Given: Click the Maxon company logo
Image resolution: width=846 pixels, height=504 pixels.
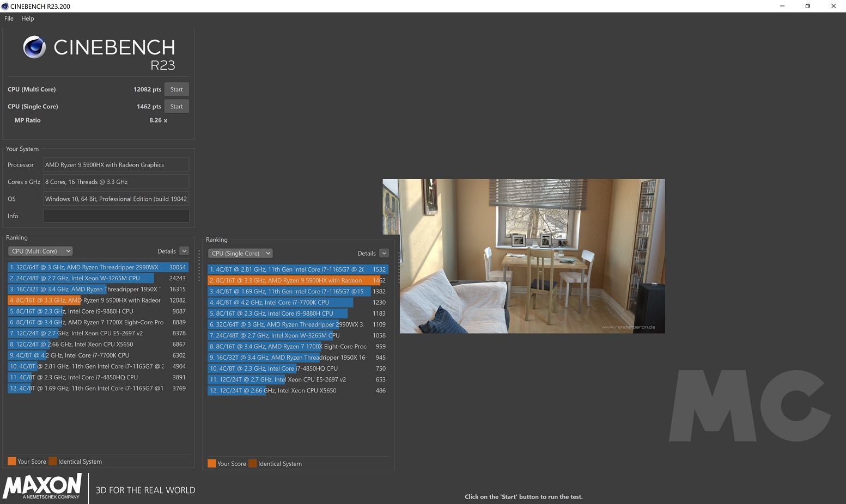Looking at the screenshot, I should coord(42,486).
